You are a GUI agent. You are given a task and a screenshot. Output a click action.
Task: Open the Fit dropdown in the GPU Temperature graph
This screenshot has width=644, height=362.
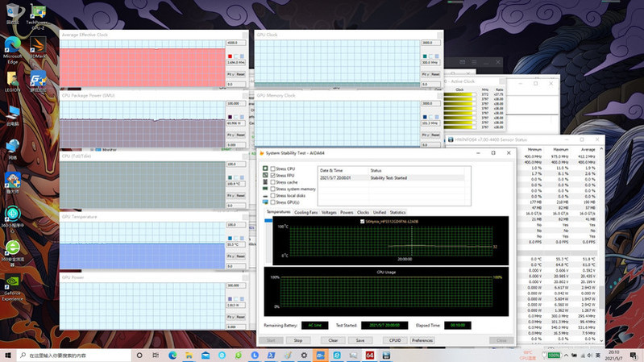pyautogui.click(x=231, y=256)
